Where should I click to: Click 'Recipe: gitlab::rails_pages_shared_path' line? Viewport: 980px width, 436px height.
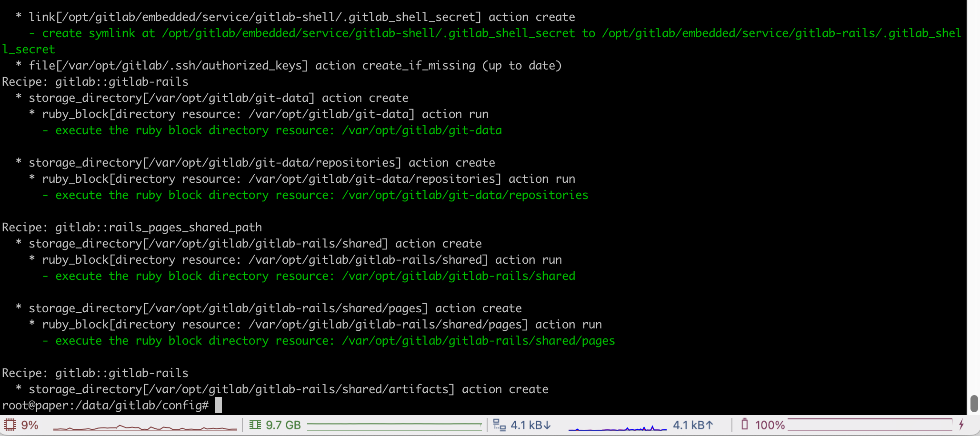click(x=132, y=228)
